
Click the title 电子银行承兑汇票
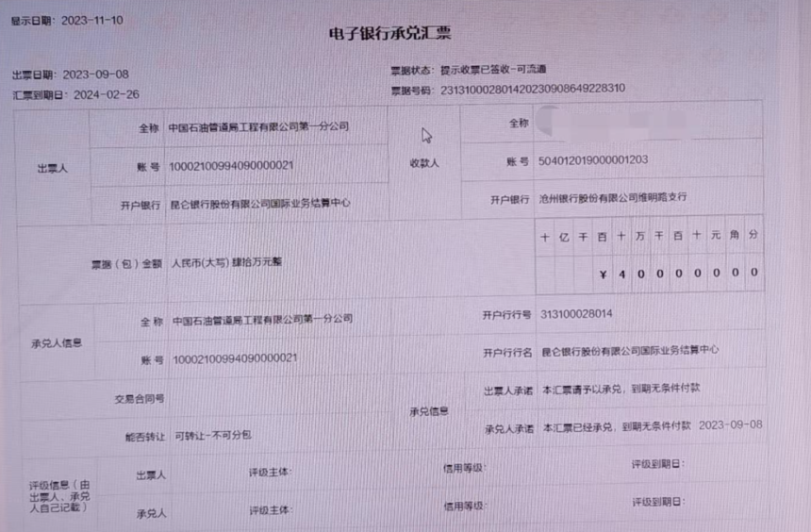coord(390,34)
